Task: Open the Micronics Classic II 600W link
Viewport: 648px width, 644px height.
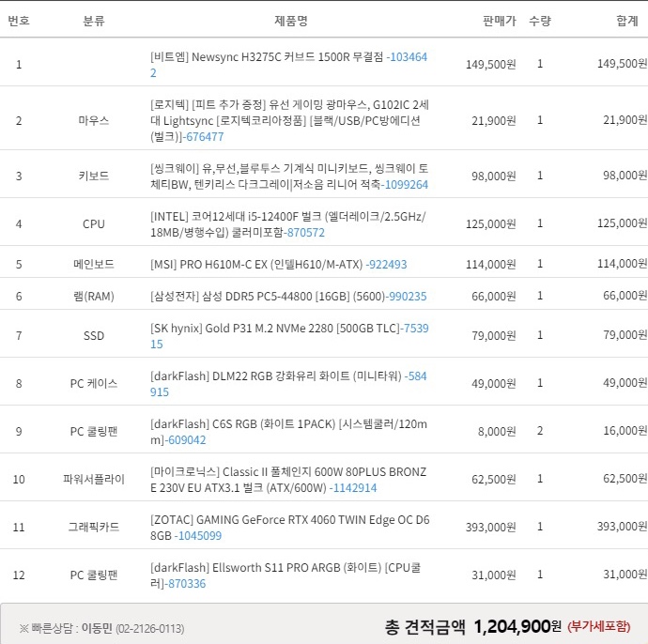Action: (288, 480)
